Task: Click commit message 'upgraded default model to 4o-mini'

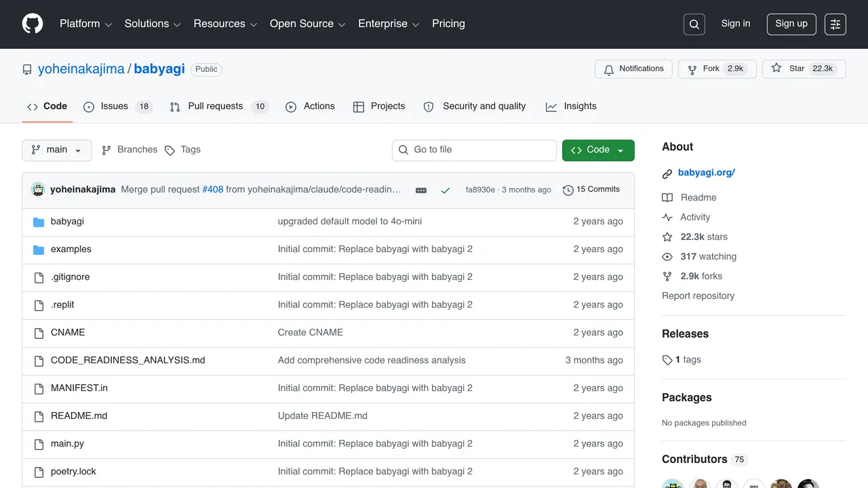Action: 350,222
